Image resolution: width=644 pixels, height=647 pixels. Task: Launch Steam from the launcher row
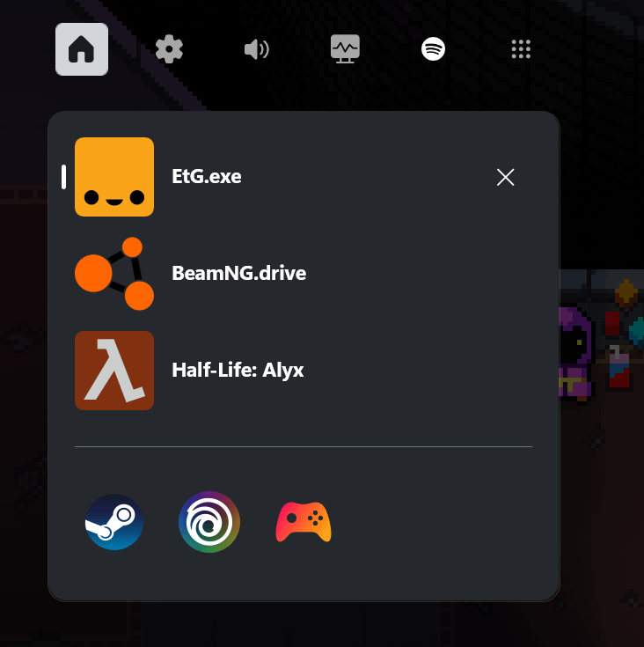[114, 522]
